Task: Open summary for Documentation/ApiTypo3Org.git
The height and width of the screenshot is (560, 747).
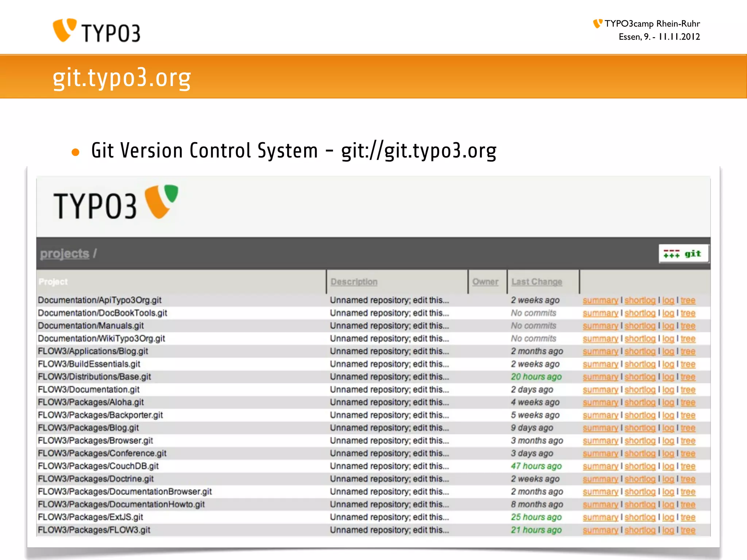Action: coord(600,300)
